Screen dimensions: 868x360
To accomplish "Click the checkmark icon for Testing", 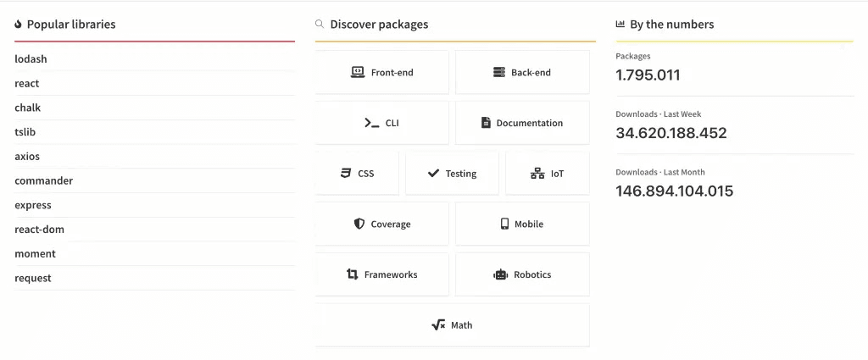I will coord(433,173).
